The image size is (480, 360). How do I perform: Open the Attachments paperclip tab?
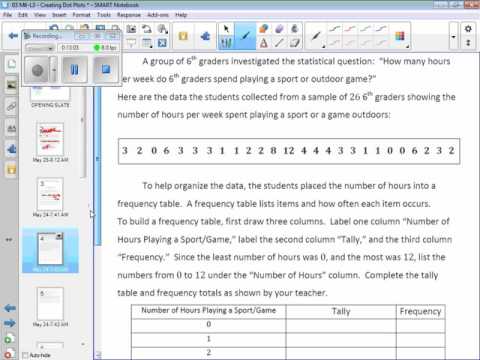click(x=11, y=107)
